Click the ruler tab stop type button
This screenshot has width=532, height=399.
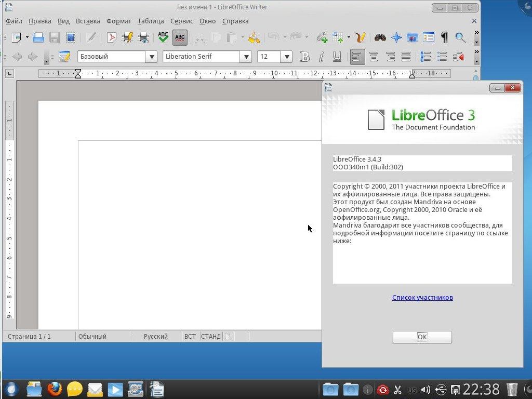click(9, 73)
